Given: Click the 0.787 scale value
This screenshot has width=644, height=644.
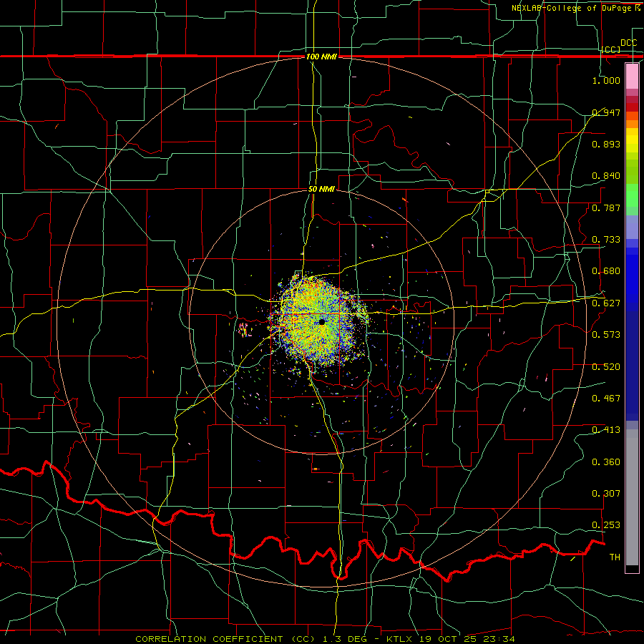Looking at the screenshot, I should tap(606, 208).
